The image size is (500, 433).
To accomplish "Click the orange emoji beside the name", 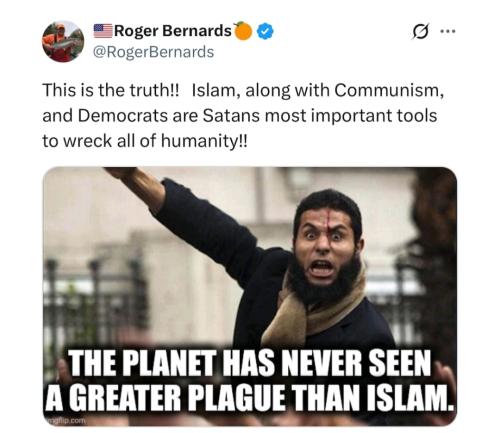I will (x=243, y=31).
